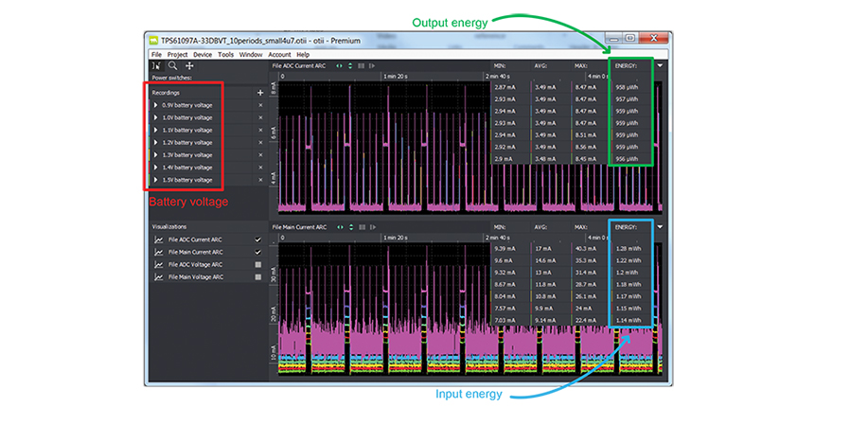This screenshot has height=425, width=868.
Task: Enable File ADC Voltage ARC visualization
Action: [257, 264]
